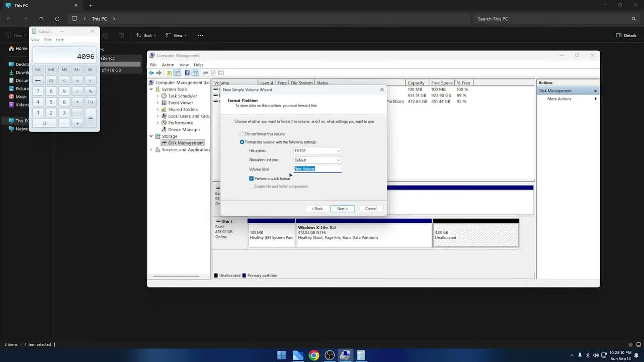This screenshot has width=644, height=362.
Task: Click the Cancel button in the wizard
Action: pos(371,209)
